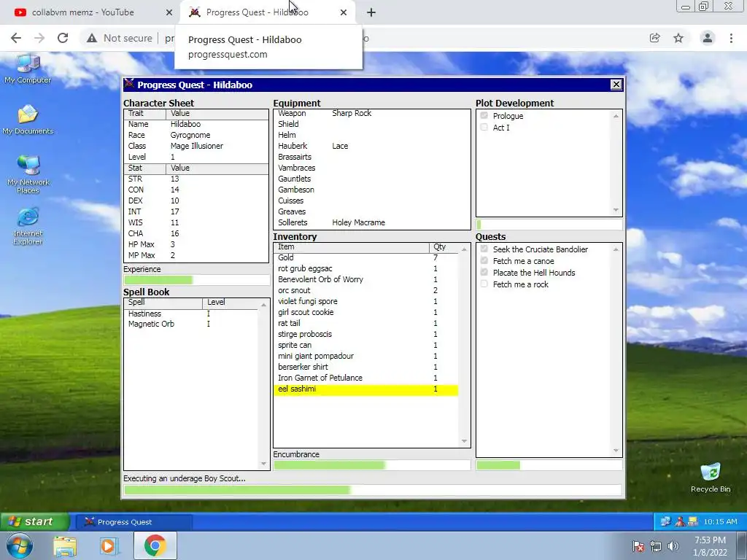Click the Not secure warning icon

tap(92, 38)
